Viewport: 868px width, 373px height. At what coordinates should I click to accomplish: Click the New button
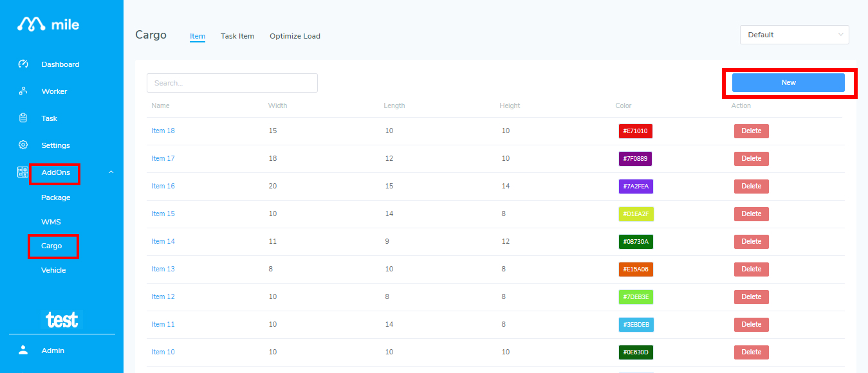point(788,82)
